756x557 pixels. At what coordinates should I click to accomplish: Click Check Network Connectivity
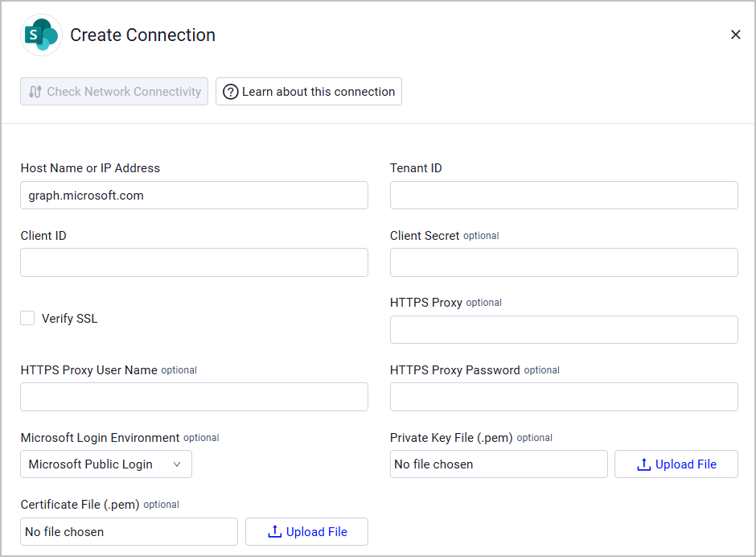coord(113,91)
